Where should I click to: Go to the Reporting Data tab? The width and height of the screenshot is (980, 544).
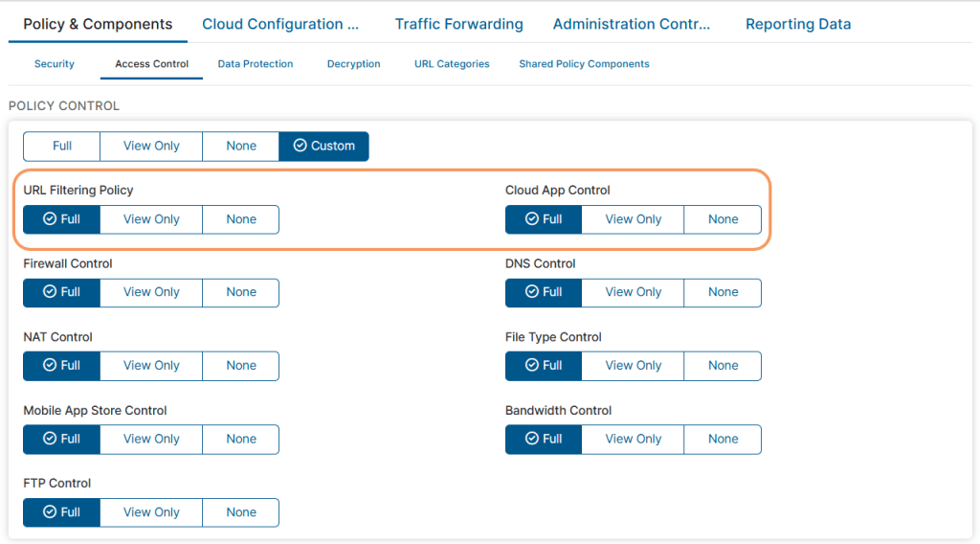[x=797, y=24]
